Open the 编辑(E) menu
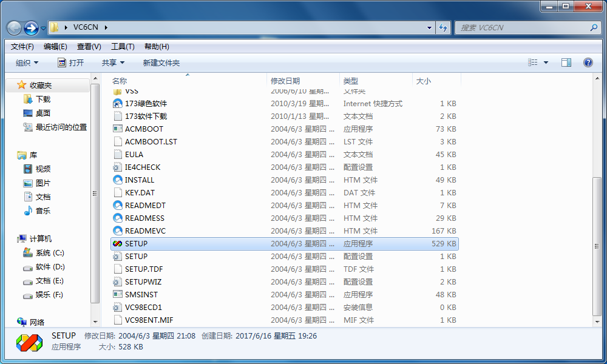 tap(55, 47)
